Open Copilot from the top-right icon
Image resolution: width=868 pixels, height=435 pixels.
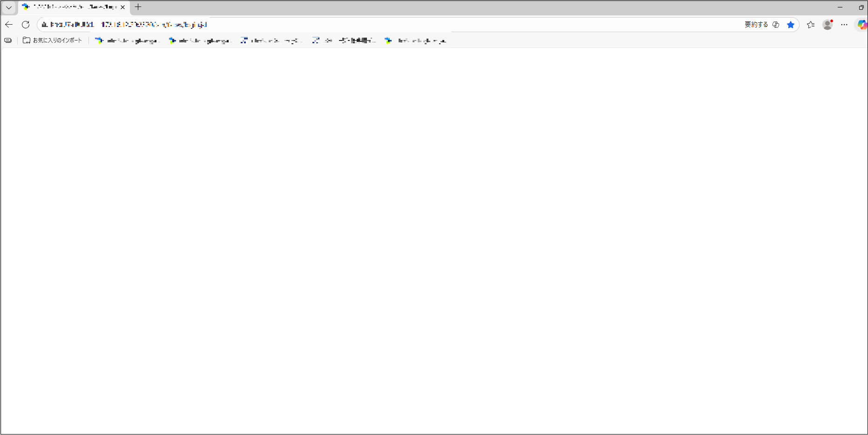(x=862, y=25)
